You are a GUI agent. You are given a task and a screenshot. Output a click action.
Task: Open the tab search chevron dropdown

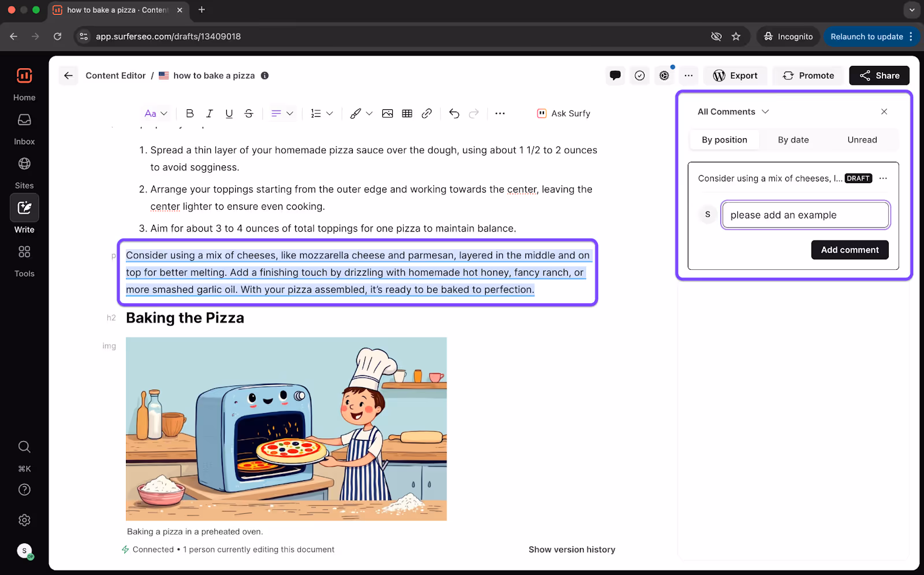click(x=912, y=10)
